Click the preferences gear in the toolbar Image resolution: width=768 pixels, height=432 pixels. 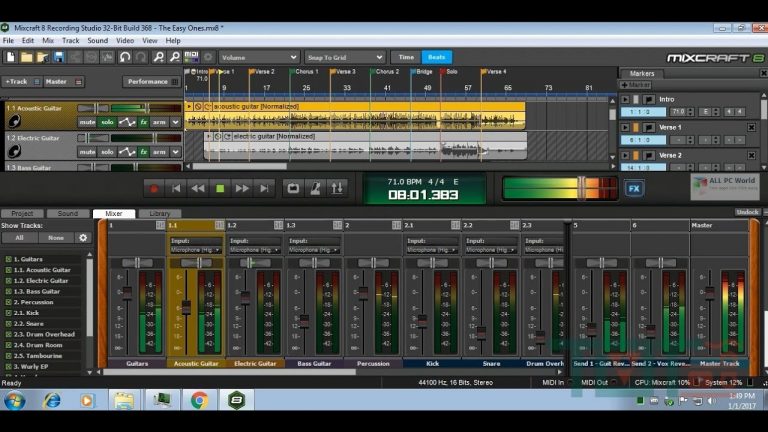(x=208, y=57)
